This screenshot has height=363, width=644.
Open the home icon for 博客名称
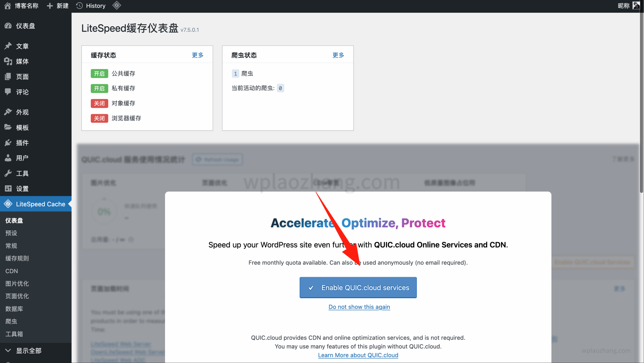tap(8, 6)
